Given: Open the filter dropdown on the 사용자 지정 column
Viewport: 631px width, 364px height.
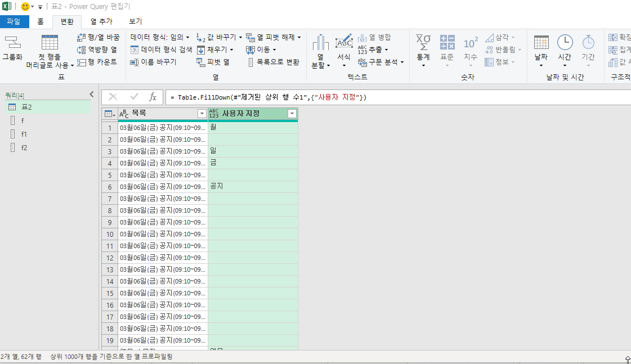Looking at the screenshot, I should (x=292, y=114).
